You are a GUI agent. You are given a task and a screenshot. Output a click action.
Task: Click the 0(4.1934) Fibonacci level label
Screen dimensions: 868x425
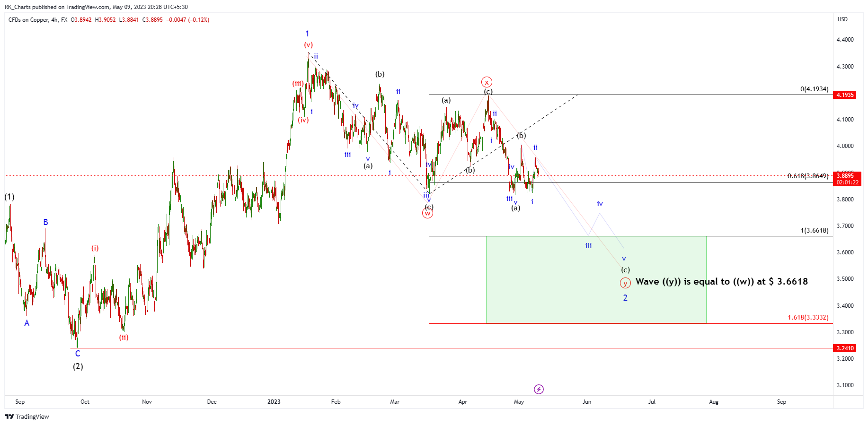(814, 89)
